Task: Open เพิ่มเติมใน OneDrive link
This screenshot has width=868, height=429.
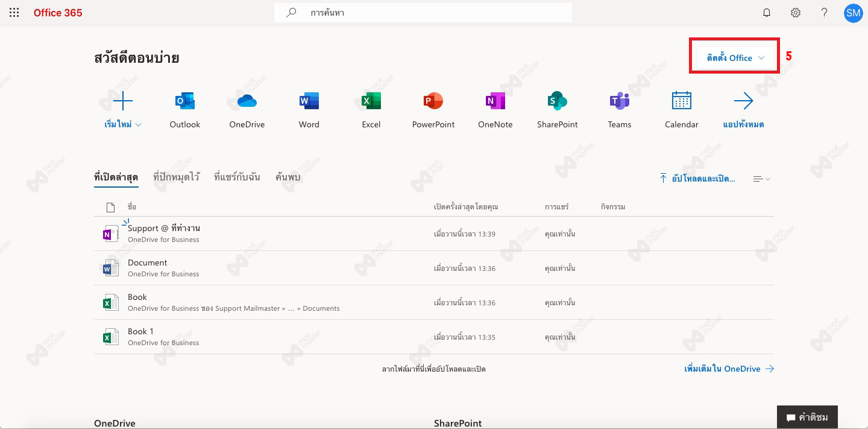Action: point(729,369)
